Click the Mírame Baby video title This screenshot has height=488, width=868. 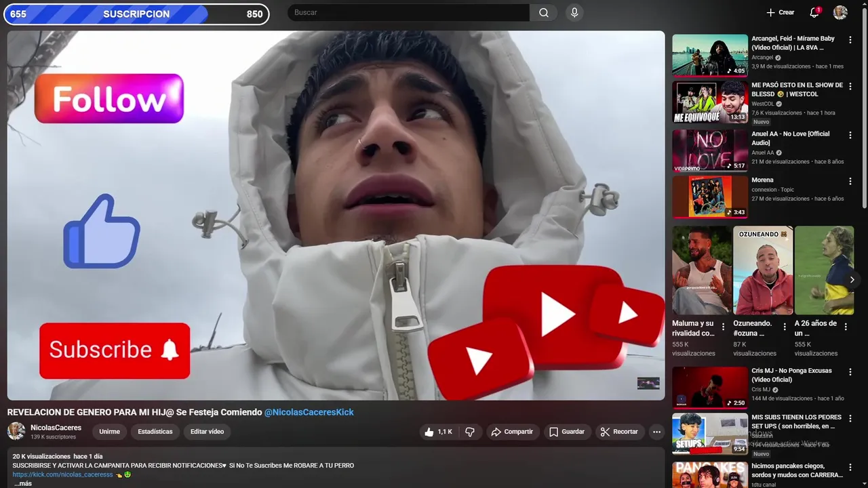(794, 43)
